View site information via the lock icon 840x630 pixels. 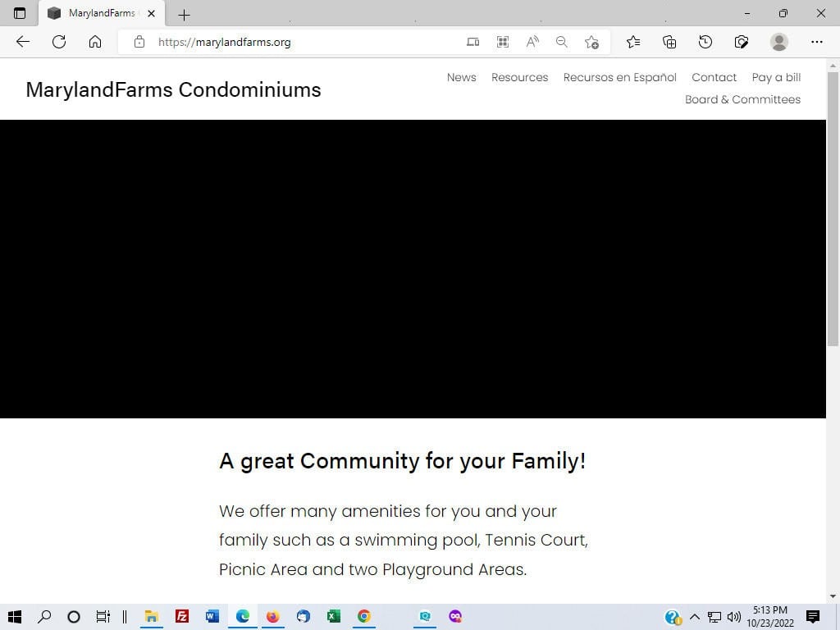[x=139, y=42]
